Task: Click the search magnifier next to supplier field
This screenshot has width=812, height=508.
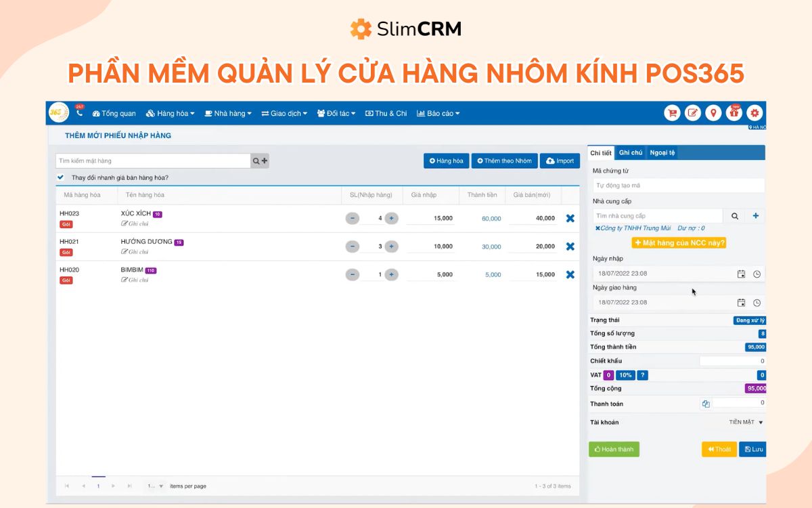Action: [735, 215]
